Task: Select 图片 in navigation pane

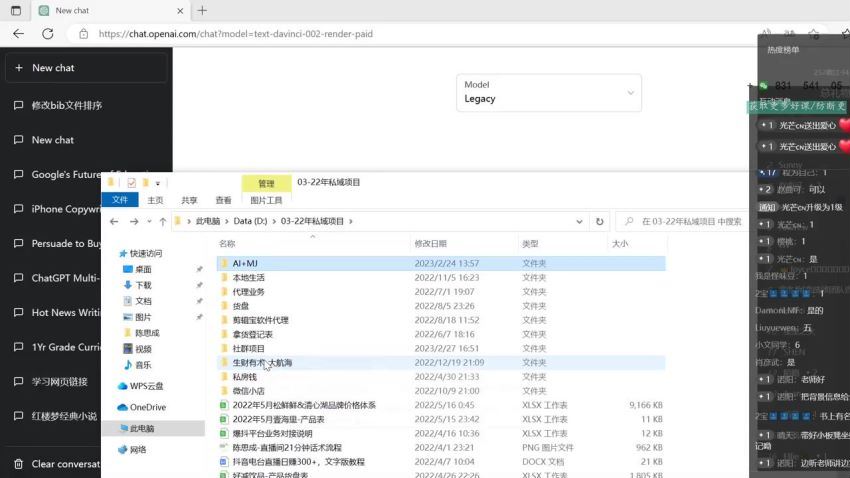Action: click(x=137, y=316)
